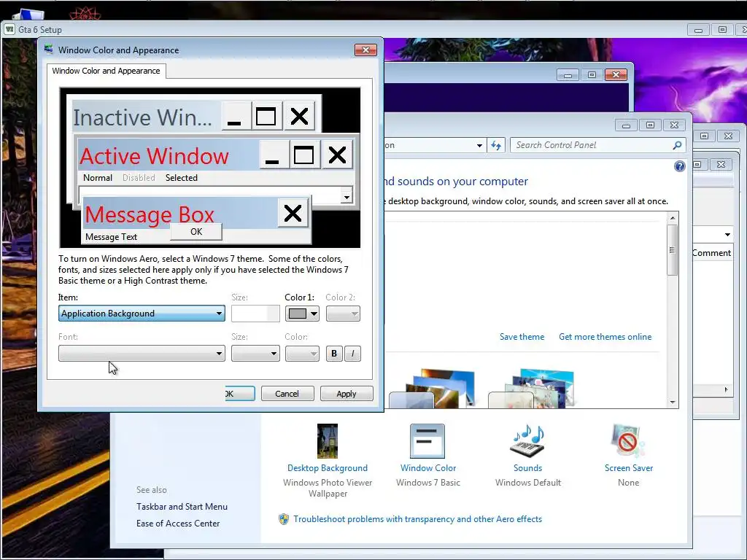Image resolution: width=747 pixels, height=560 pixels.
Task: Click the themes list scrollbar thumb
Action: (672, 249)
